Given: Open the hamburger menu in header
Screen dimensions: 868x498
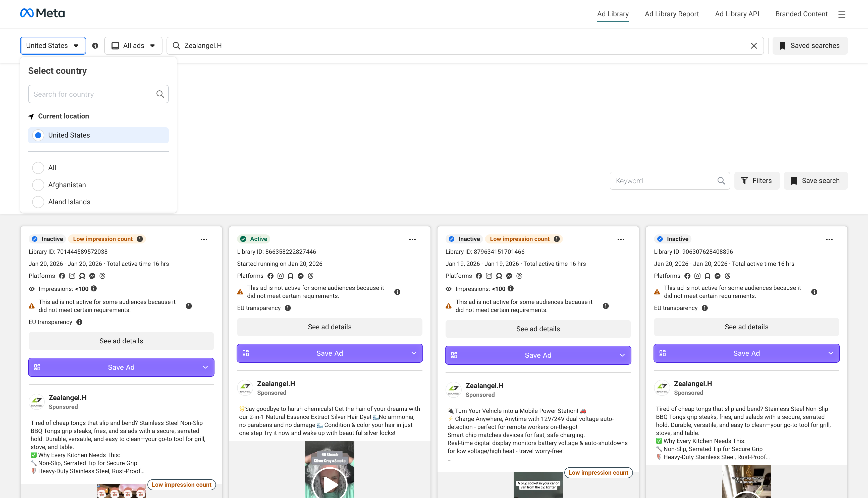Looking at the screenshot, I should click(x=842, y=14).
